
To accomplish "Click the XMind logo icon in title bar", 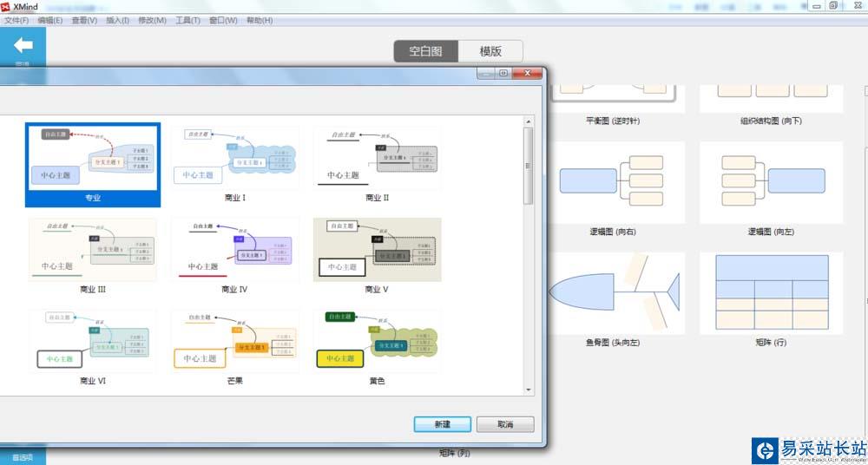I will click(5, 7).
